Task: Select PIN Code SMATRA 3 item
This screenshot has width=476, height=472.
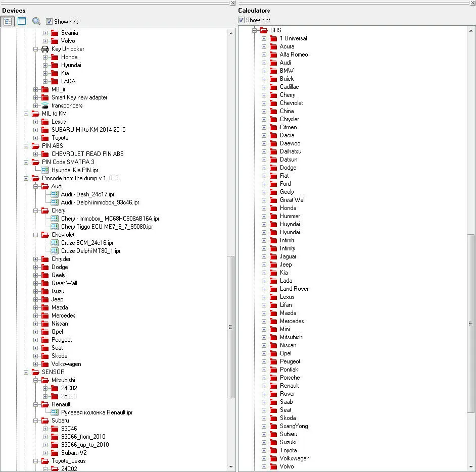Action: (68, 162)
